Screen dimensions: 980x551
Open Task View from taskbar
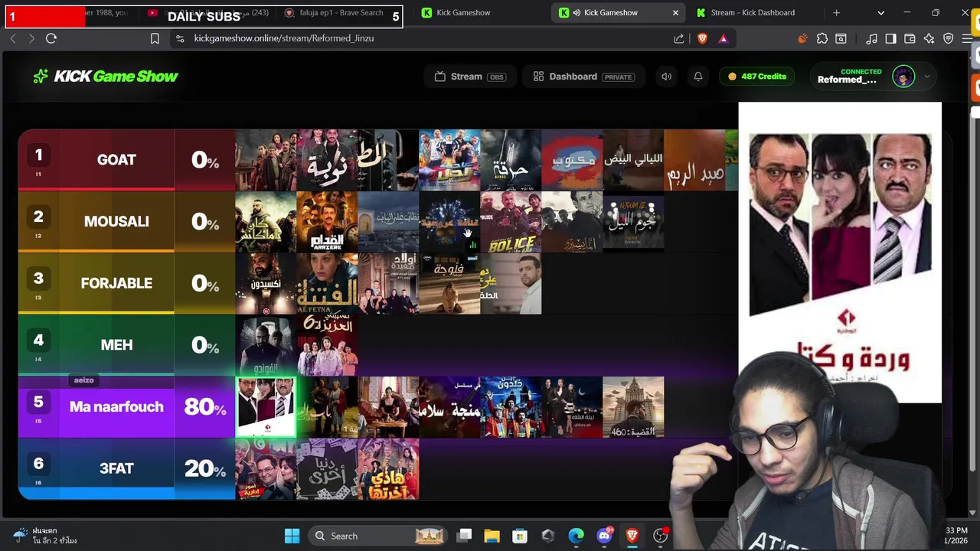coord(464,536)
